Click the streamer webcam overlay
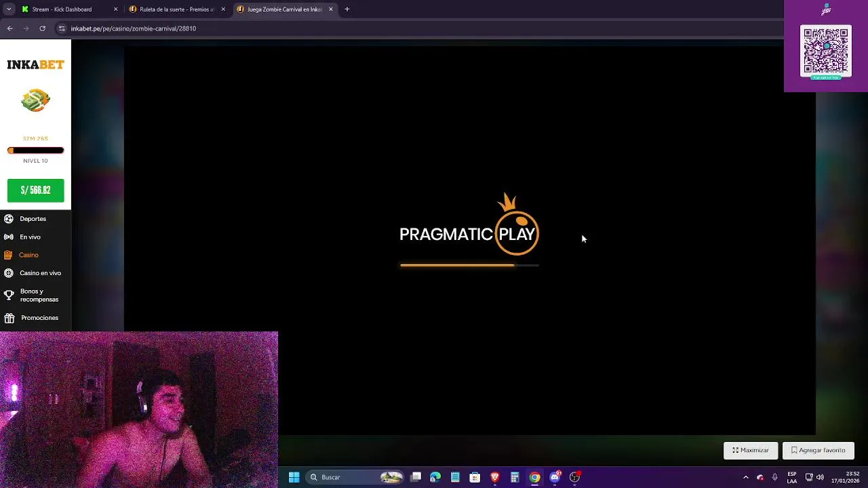Viewport: 868px width, 488px height. click(x=139, y=409)
